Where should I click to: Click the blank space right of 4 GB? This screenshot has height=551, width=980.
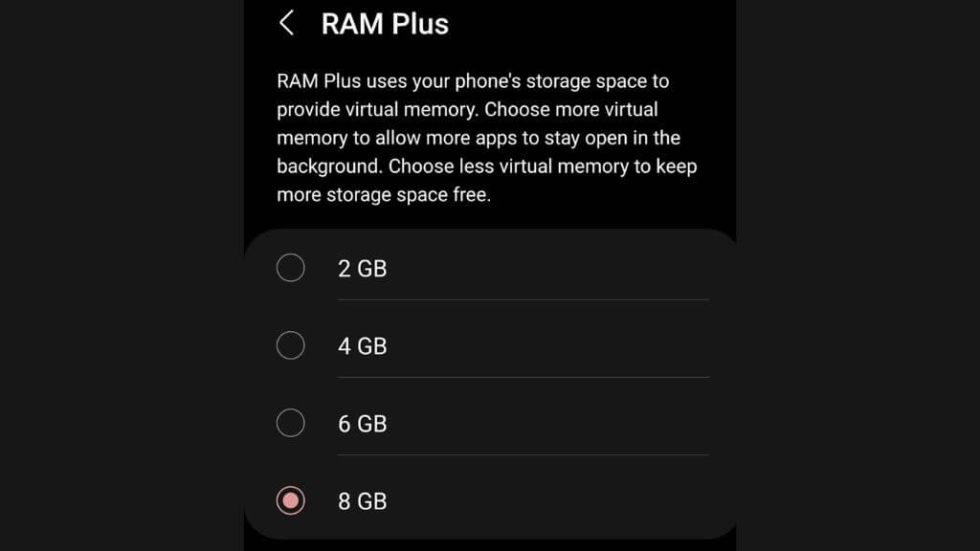(x=548, y=346)
